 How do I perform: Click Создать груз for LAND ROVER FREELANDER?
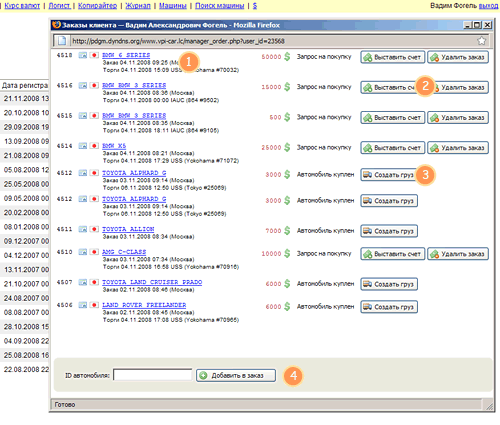389,307
